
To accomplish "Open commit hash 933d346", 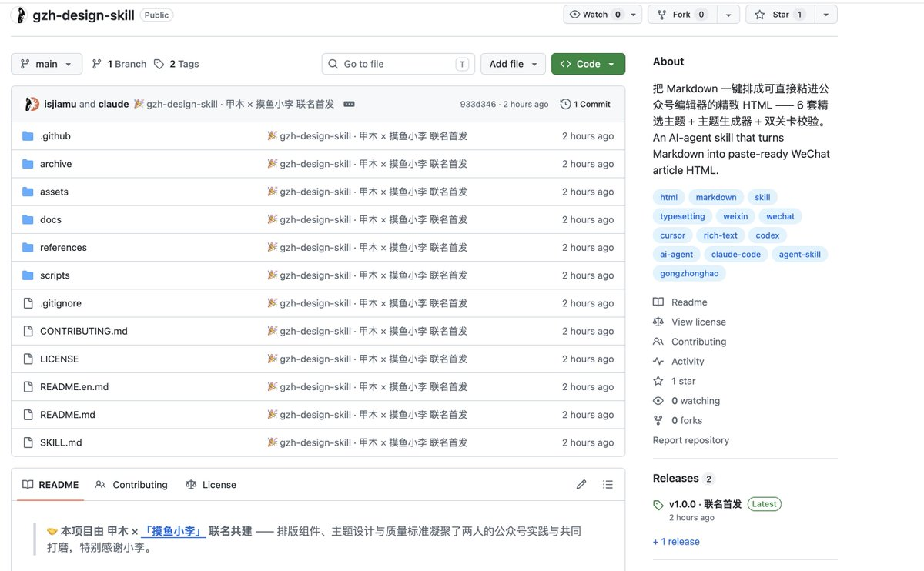I will pyautogui.click(x=478, y=104).
